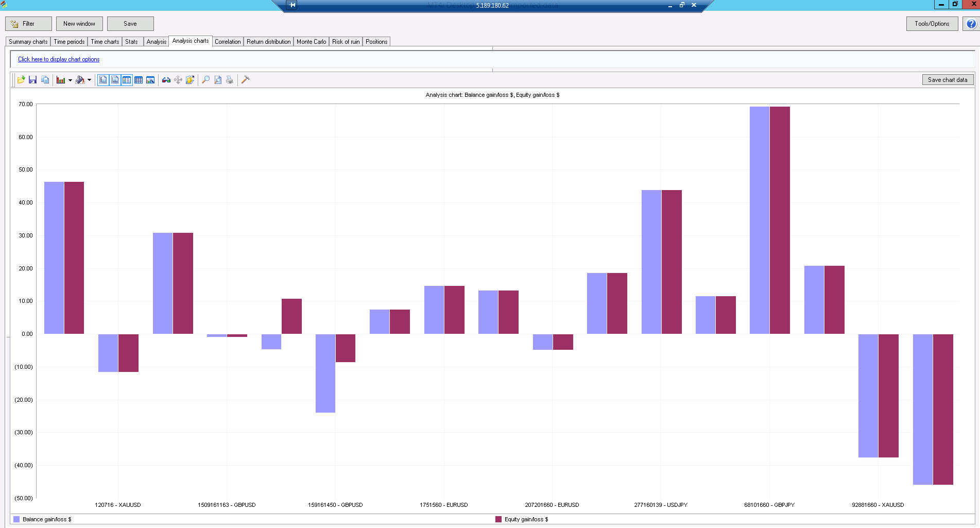The image size is (980, 528).
Task: Click the open chart file icon
Action: (x=21, y=80)
